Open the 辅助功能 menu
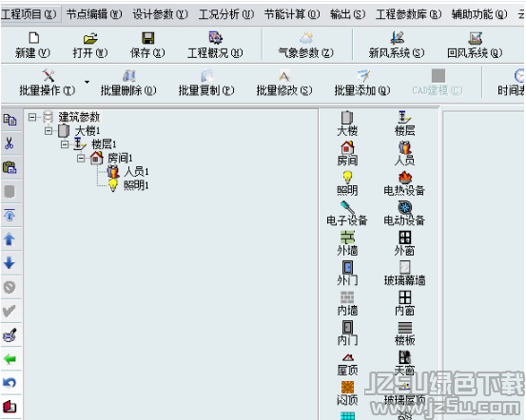The width and height of the screenshot is (526, 420). [x=479, y=14]
